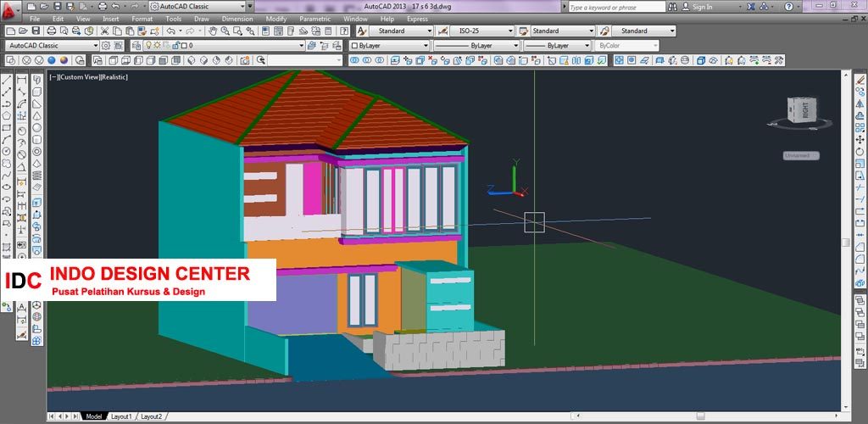
Task: Select the Box solid modeling tool
Action: [x=36, y=92]
